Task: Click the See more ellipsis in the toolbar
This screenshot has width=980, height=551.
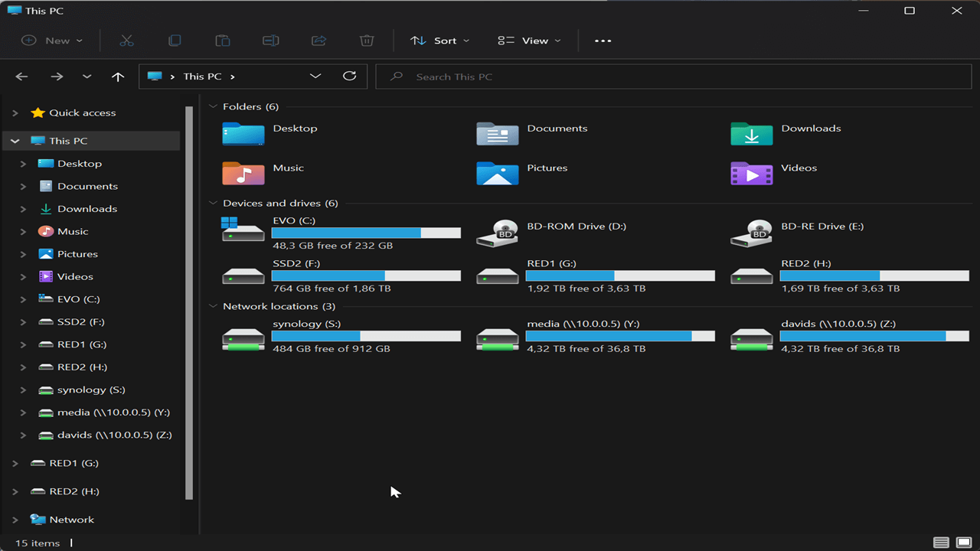Action: [602, 40]
